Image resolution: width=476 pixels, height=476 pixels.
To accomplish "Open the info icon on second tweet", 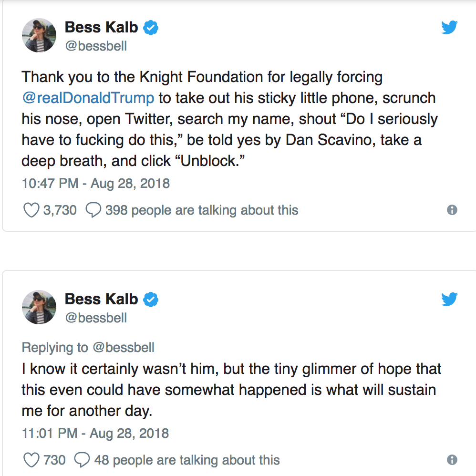I will pos(452,460).
